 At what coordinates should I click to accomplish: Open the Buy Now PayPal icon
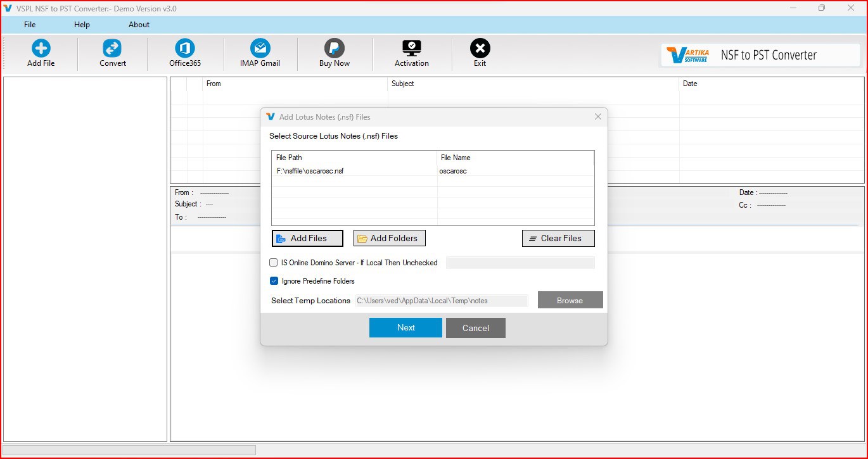[x=334, y=52]
